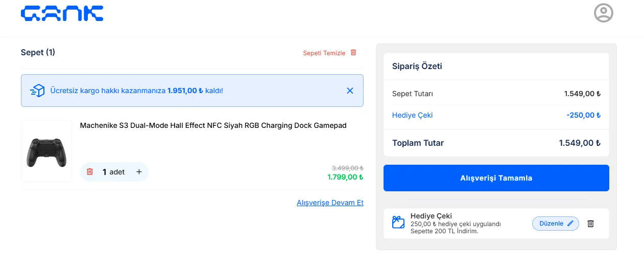
Task: Click the Sepet (1) cart heading
Action: coord(38,52)
